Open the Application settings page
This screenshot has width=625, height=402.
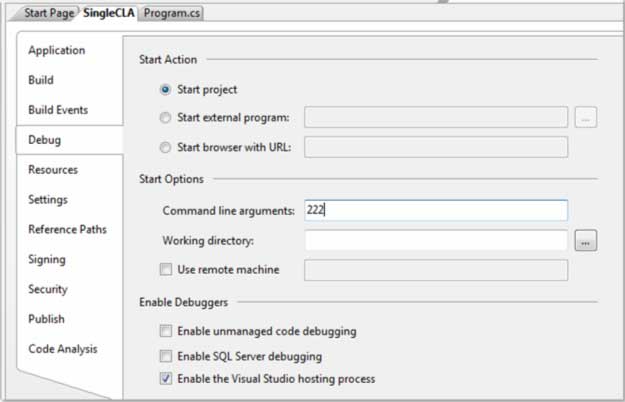pos(56,51)
